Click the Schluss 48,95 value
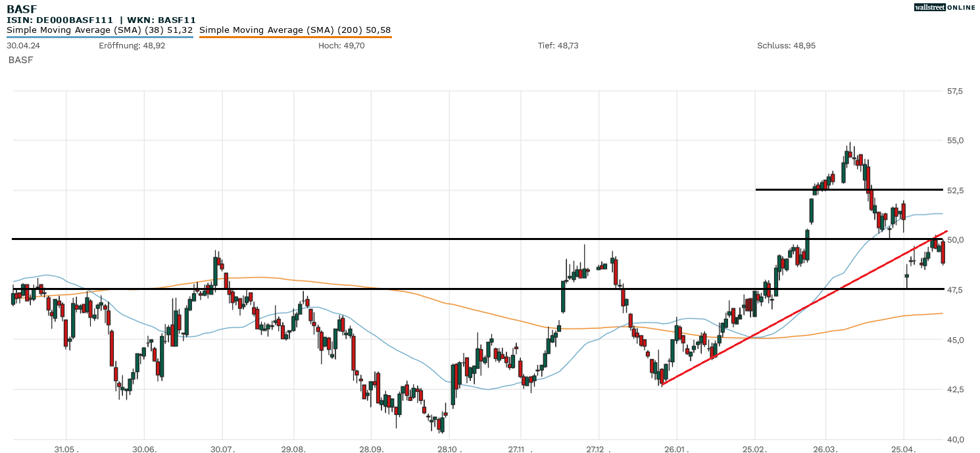980x453 pixels. 787,45
